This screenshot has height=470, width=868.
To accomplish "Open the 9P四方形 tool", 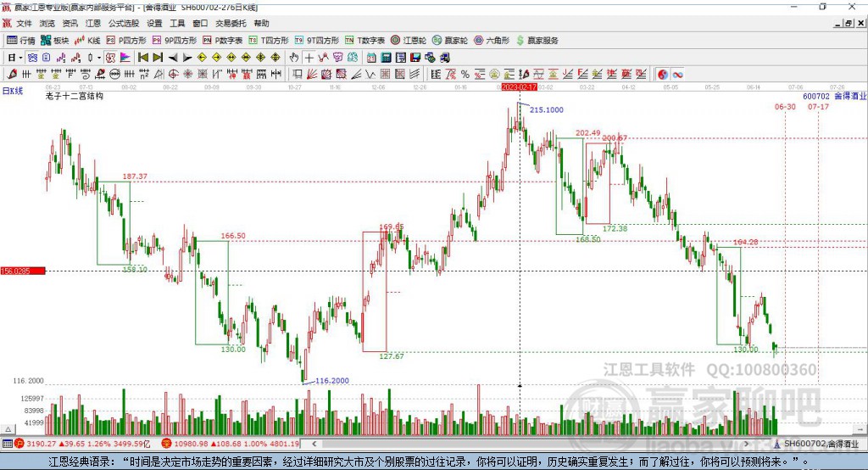I will pos(175,41).
